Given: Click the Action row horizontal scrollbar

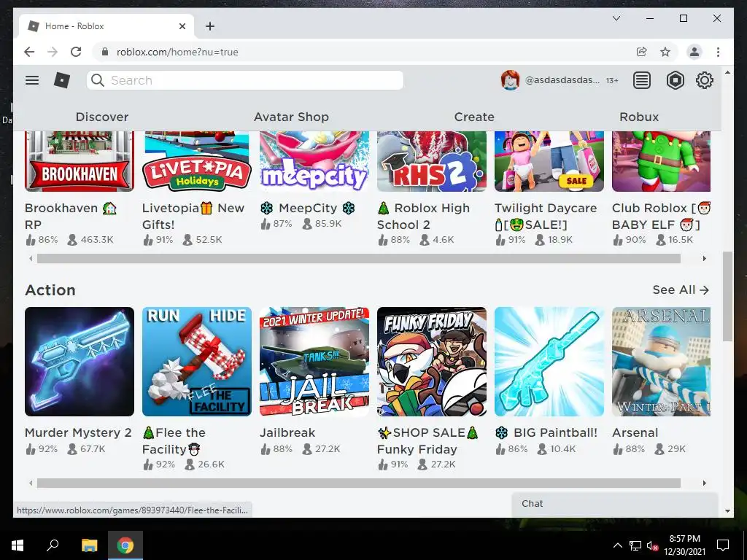Looking at the screenshot, I should tap(359, 483).
